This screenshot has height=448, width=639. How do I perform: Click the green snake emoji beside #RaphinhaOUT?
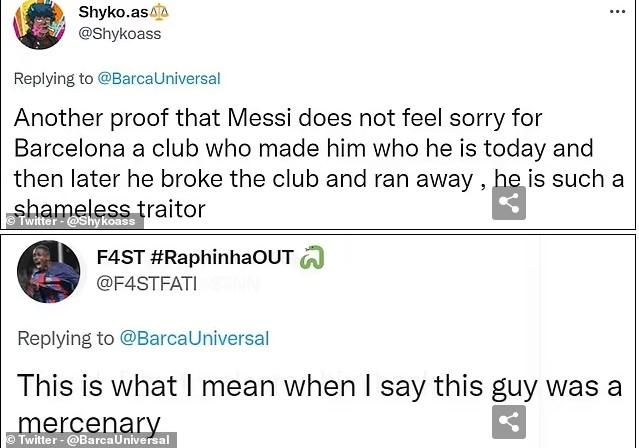pos(312,258)
